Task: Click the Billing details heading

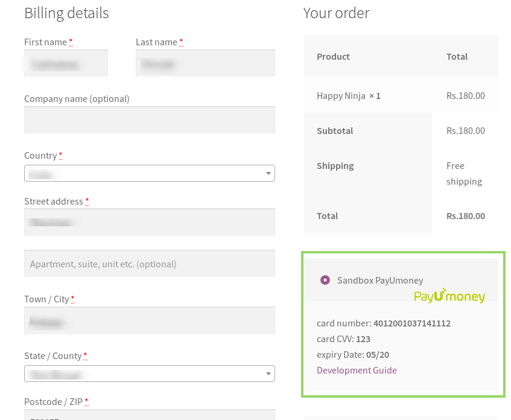Action: click(66, 13)
